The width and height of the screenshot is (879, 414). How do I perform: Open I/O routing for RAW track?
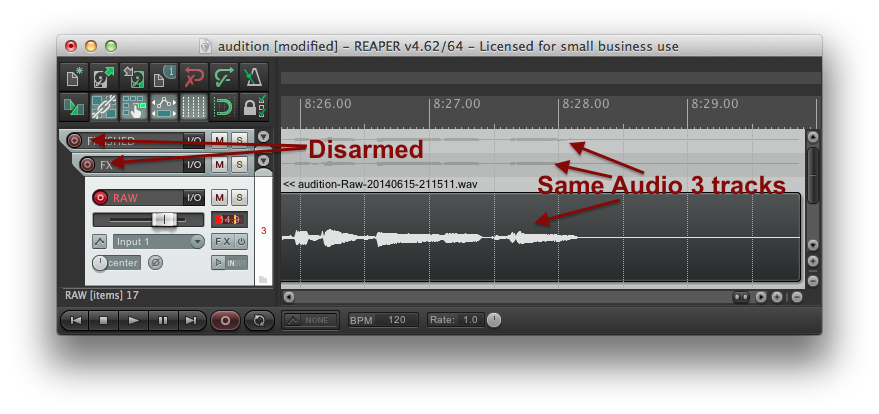point(194,198)
